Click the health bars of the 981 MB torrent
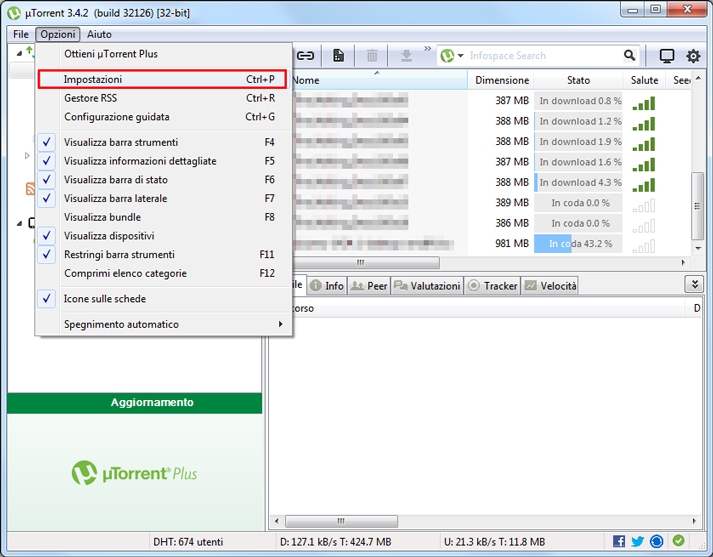The image size is (713, 557). (643, 246)
